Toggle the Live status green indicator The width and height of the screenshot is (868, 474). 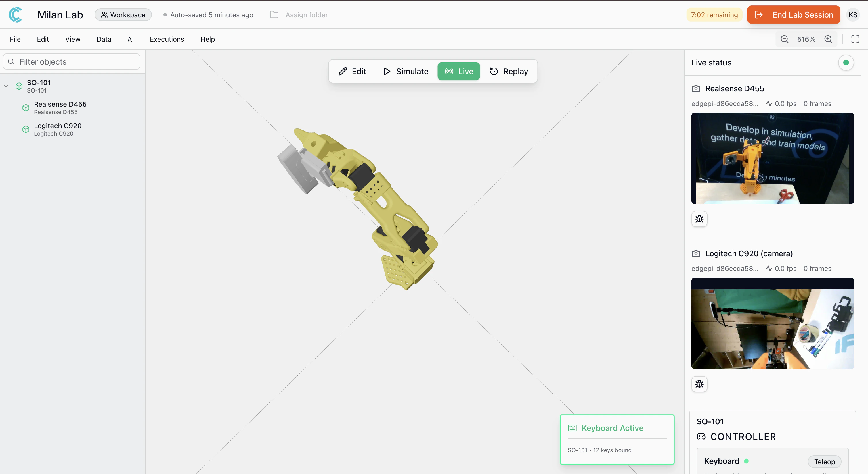(x=846, y=63)
